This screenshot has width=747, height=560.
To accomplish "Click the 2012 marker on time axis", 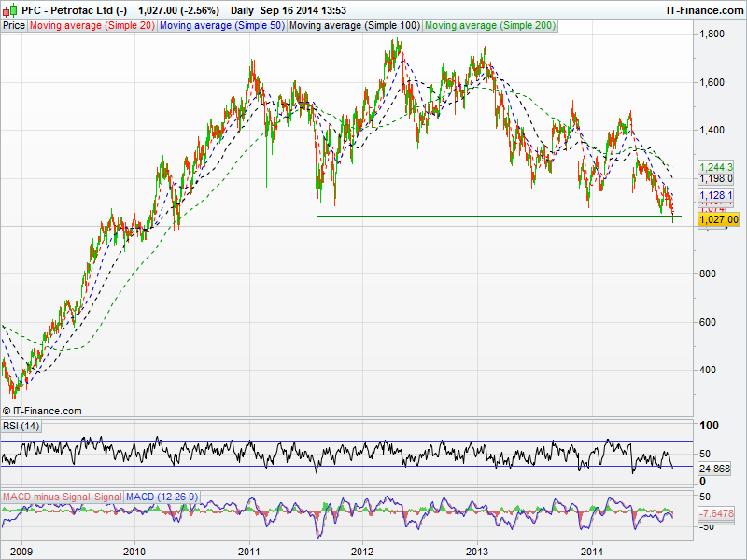I will 362,551.
